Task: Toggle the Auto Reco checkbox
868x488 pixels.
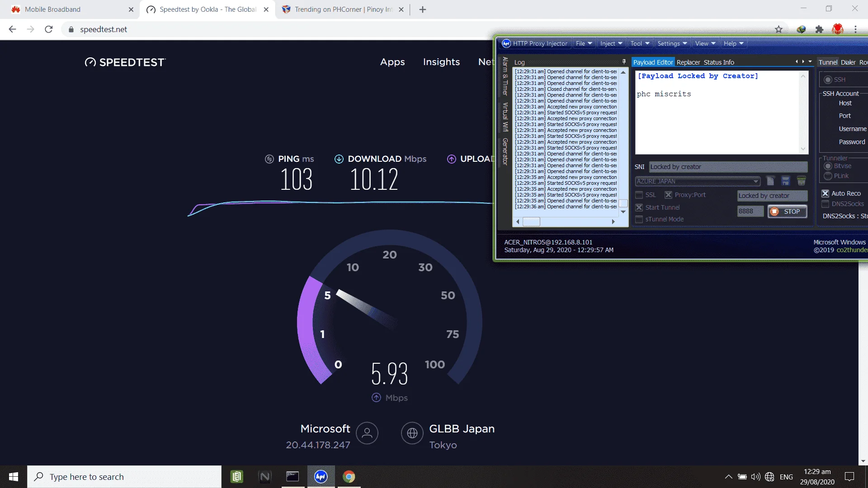Action: click(x=826, y=193)
